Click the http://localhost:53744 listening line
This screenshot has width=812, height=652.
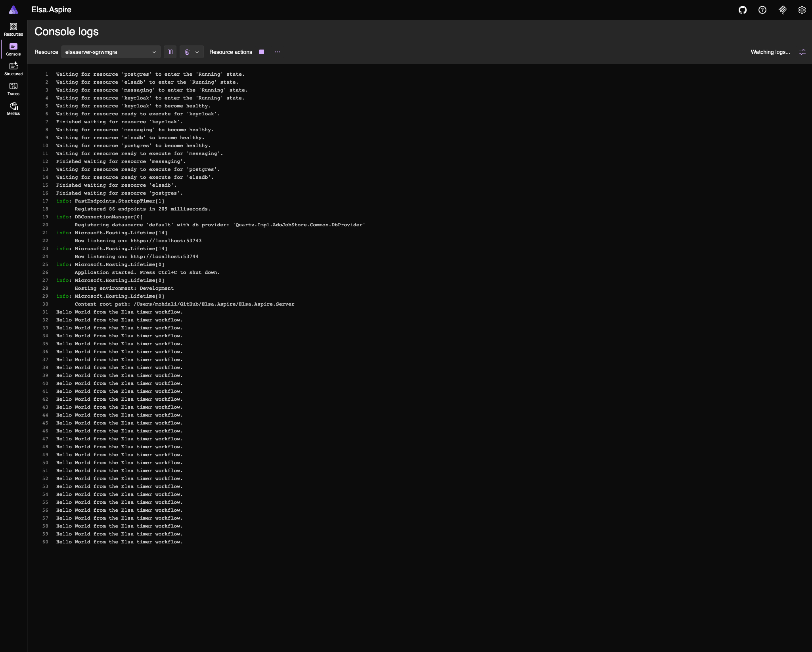tap(136, 256)
